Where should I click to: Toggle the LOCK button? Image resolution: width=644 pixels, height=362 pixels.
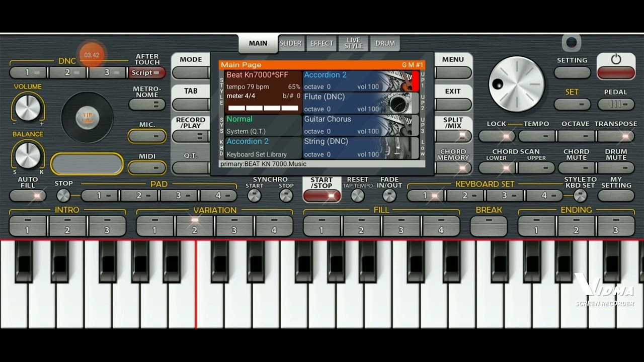[x=497, y=136]
